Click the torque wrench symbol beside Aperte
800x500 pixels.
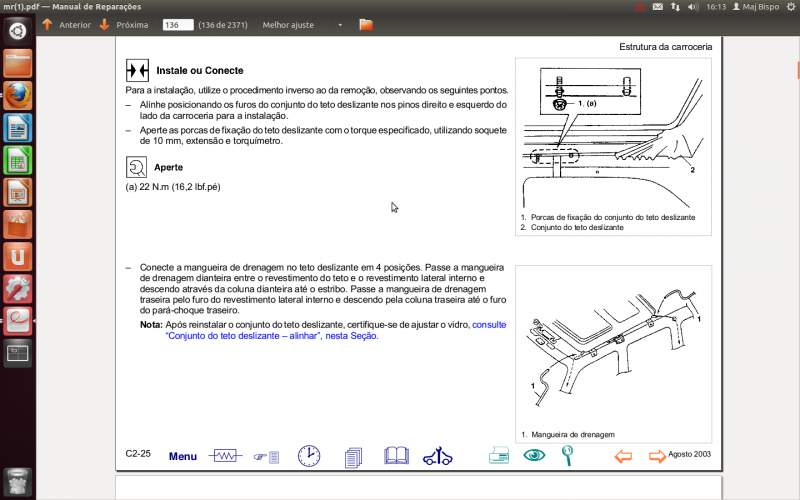tap(136, 167)
